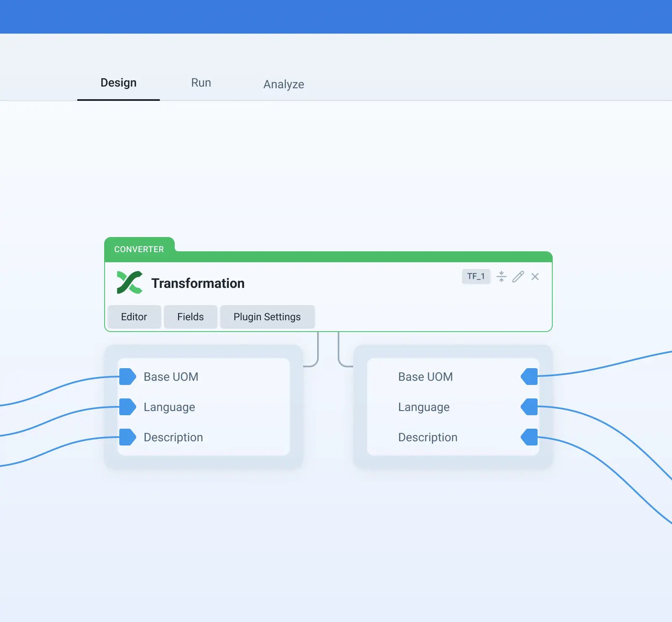This screenshot has height=622, width=672.
Task: Click the CONVERTER category label tab
Action: pyautogui.click(x=139, y=249)
